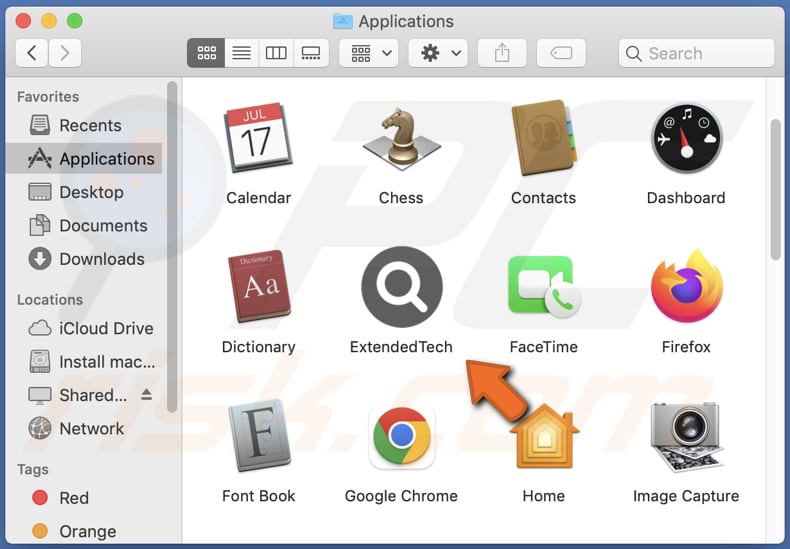Filter by the Orange tag

(83, 531)
